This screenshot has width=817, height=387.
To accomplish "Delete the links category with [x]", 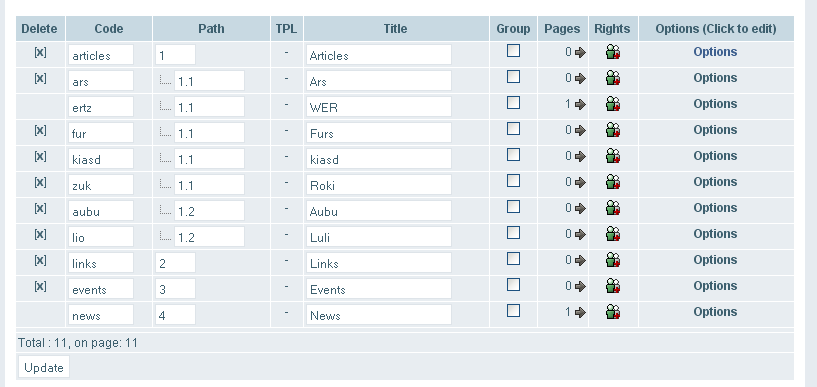I will coord(40,260).
